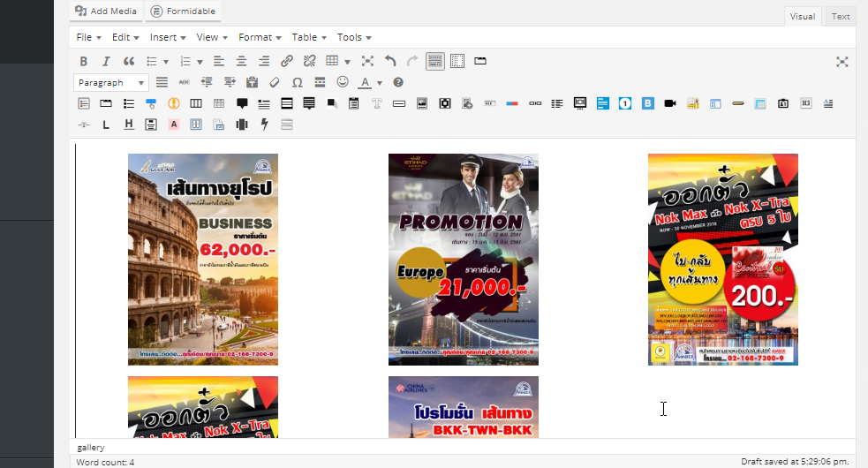Apply Italic formatting
The image size is (868, 468).
click(x=106, y=62)
